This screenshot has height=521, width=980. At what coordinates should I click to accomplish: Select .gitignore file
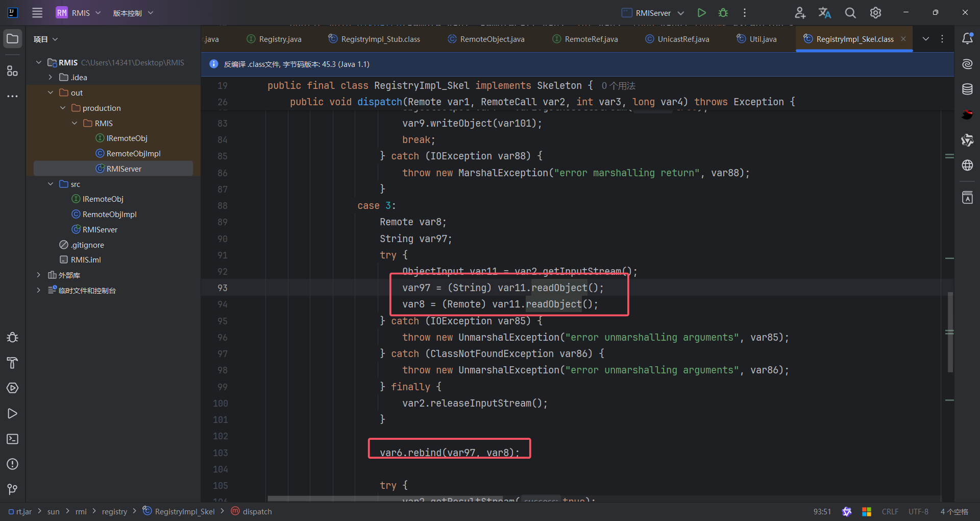click(82, 245)
